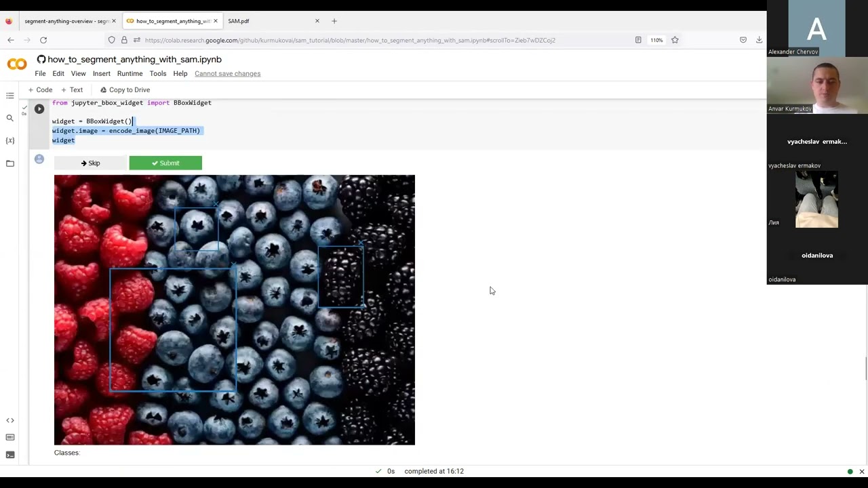Click the 110% zoom level indicator
868x488 pixels.
(656, 40)
